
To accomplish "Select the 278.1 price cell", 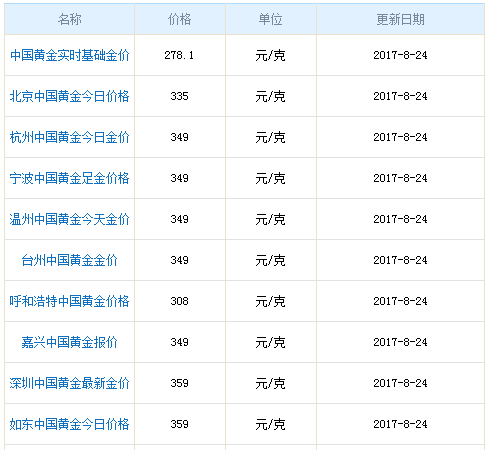I will coord(179,55).
